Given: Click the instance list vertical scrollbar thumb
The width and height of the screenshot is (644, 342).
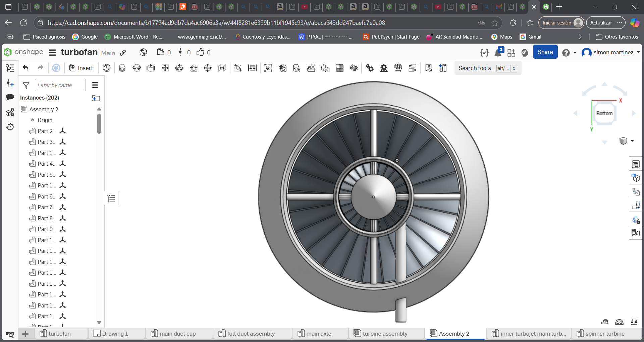Looking at the screenshot, I should tap(99, 123).
